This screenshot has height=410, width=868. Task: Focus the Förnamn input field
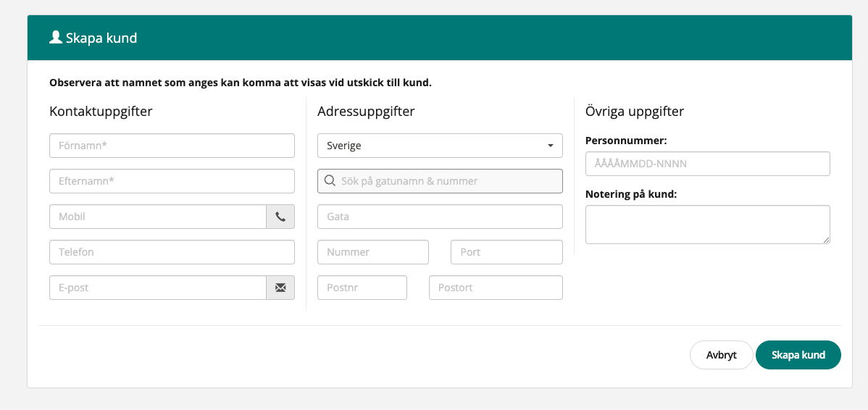(172, 146)
